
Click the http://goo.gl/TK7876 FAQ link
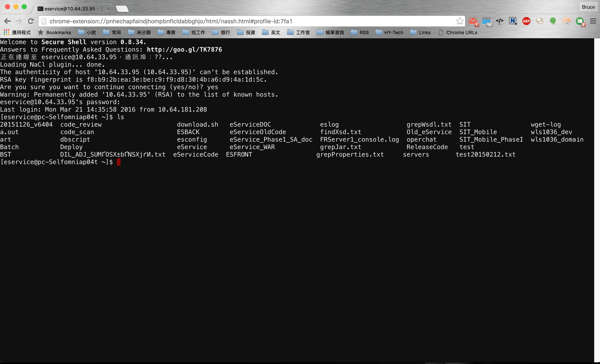pos(184,50)
